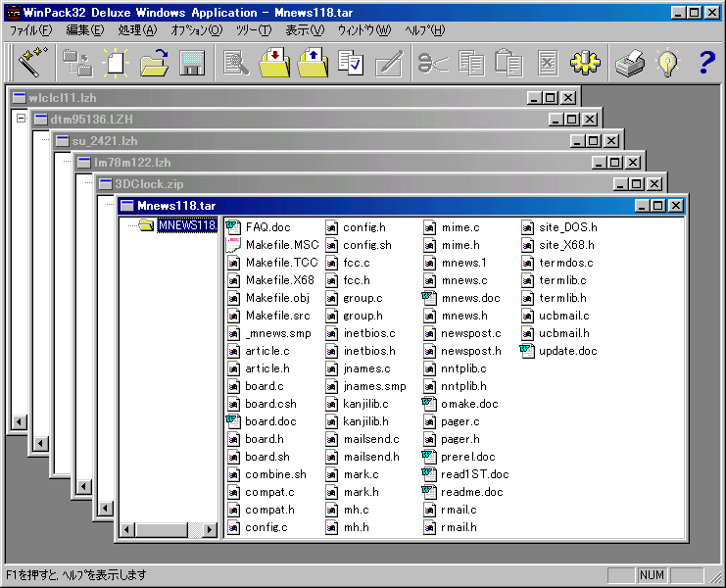Viewport: 726px width, 588px height.
Task: Select file mailsend.c
Action: tap(363, 439)
